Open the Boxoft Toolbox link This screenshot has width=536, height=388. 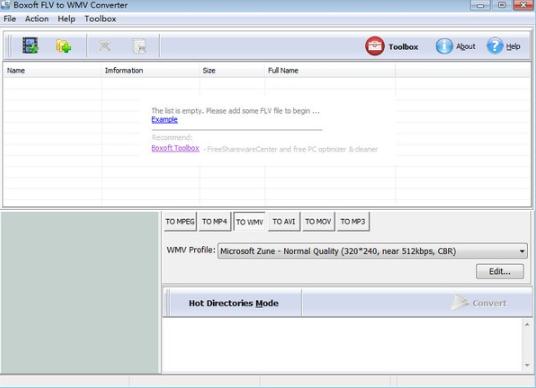coord(175,148)
